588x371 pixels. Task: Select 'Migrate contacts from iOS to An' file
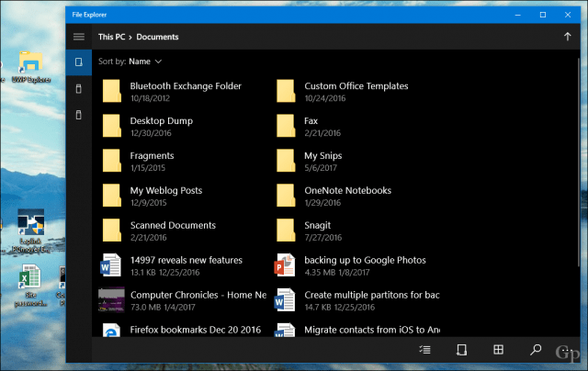click(x=372, y=330)
